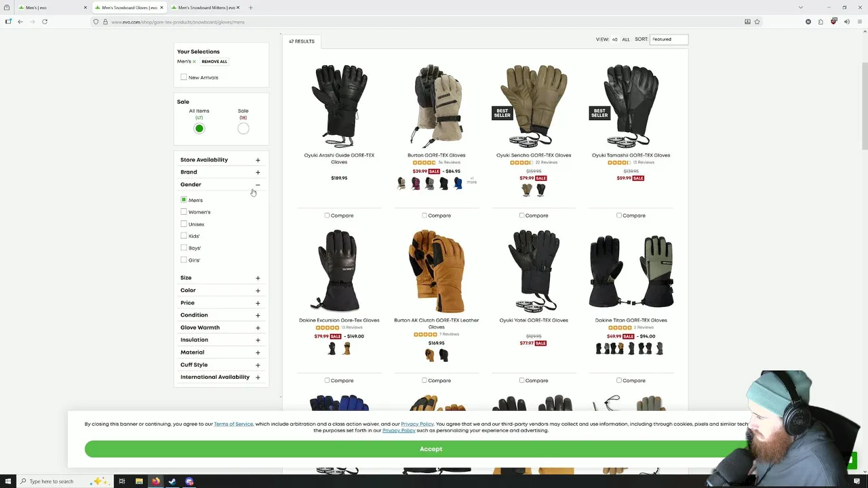
Task: View 40 results per page
Action: point(615,39)
